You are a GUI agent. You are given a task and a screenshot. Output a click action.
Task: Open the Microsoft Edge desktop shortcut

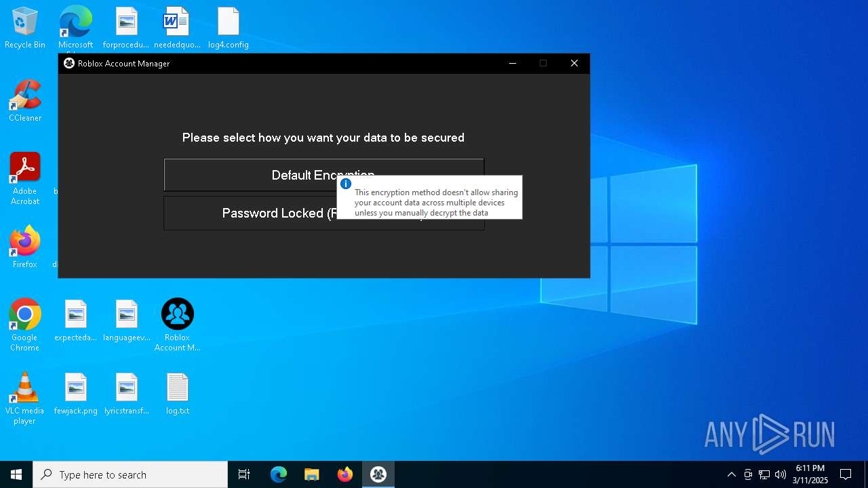[x=75, y=28]
